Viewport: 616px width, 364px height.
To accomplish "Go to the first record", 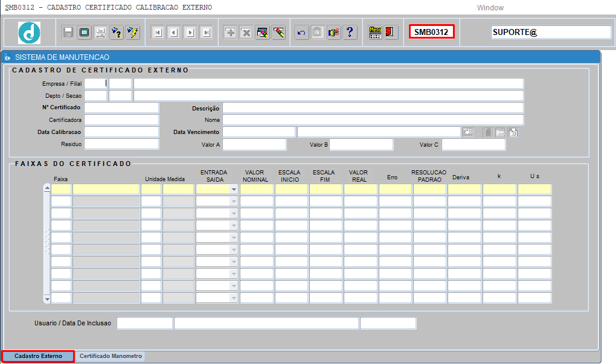I will (158, 32).
